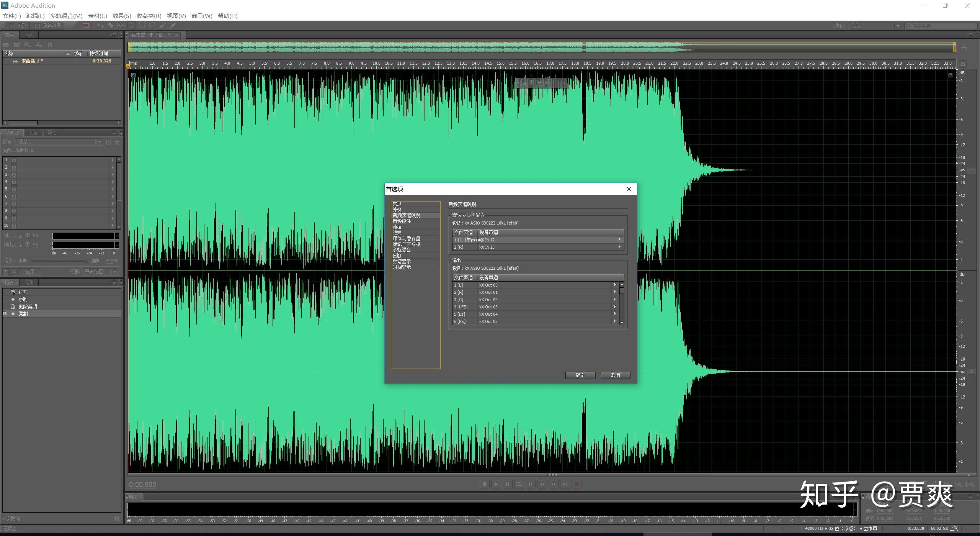Select the Paintbrush selection tool
980x536 pixels.
162,25
